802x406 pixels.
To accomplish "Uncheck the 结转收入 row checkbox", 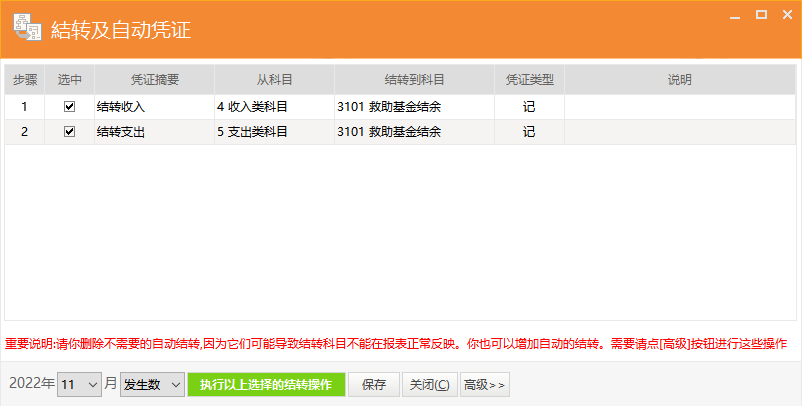I will (69, 106).
